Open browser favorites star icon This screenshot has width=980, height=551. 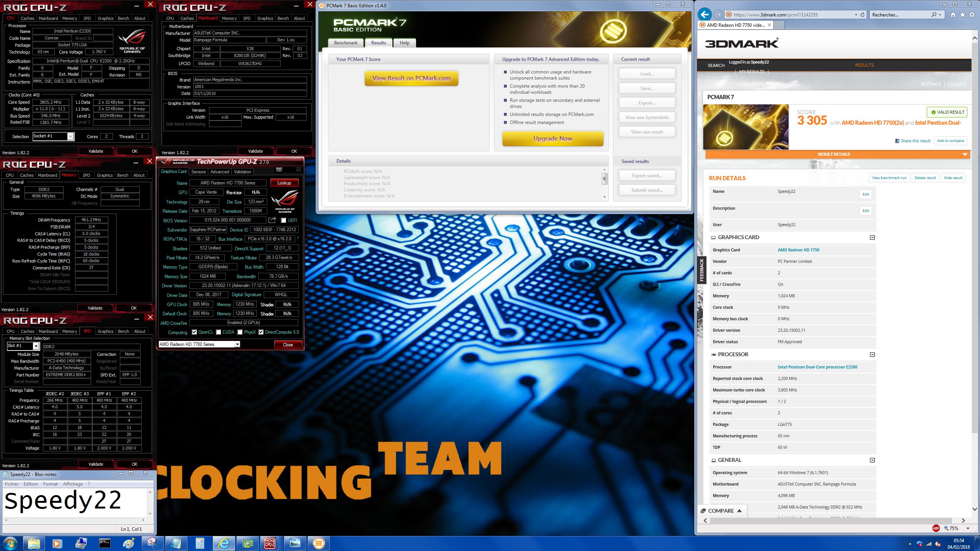[962, 15]
